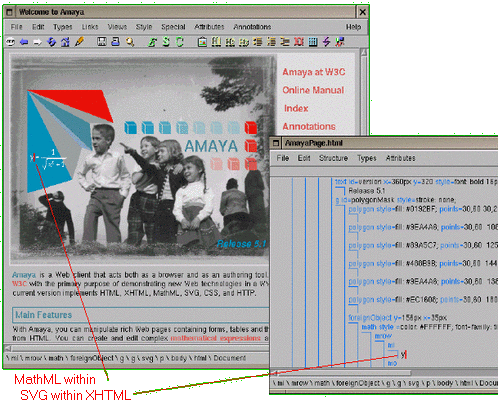This screenshot has width=498, height=402.
Task: Click the blue Amaya link in the paragraph
Action: [24, 275]
